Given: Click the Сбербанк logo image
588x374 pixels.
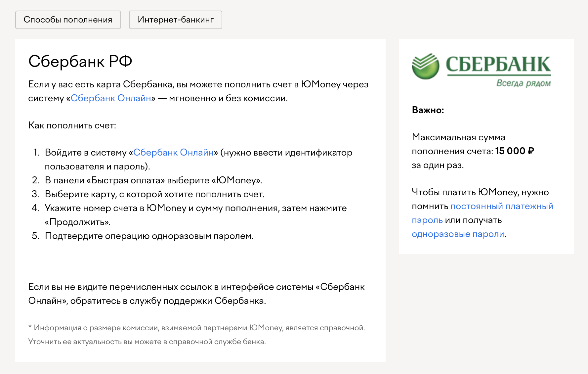Looking at the screenshot, I should 481,70.
